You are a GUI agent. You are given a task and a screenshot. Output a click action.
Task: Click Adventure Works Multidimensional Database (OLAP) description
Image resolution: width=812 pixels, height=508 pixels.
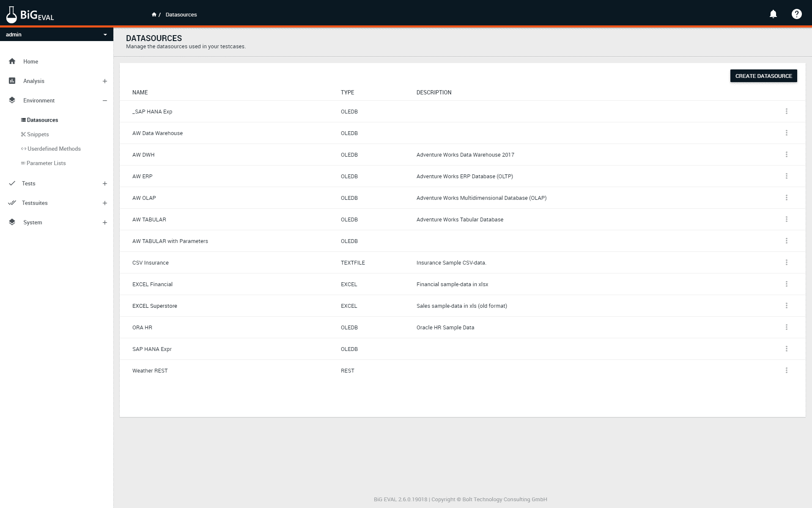coord(481,198)
